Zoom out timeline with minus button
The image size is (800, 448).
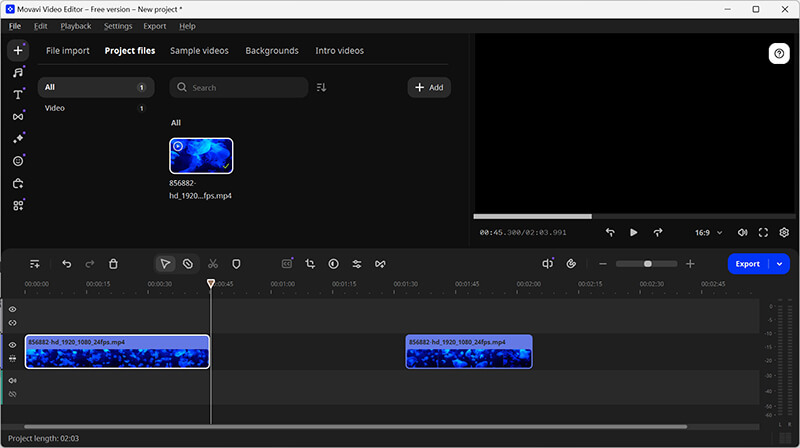tap(603, 264)
